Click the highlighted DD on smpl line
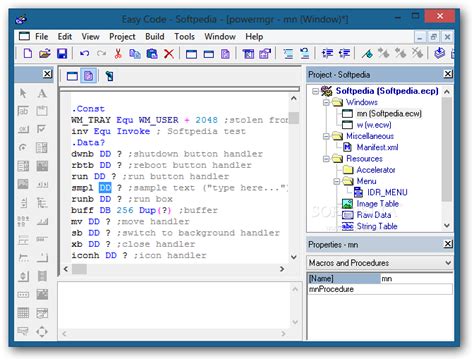The height and width of the screenshot is (361, 474). (105, 188)
